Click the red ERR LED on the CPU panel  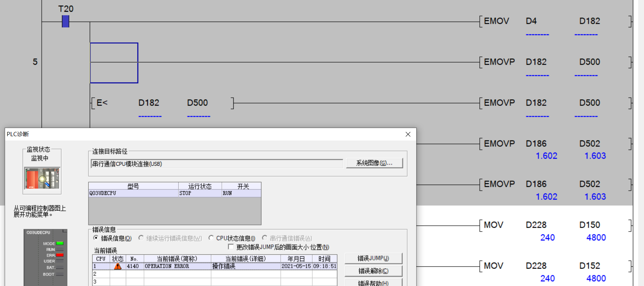60,255
